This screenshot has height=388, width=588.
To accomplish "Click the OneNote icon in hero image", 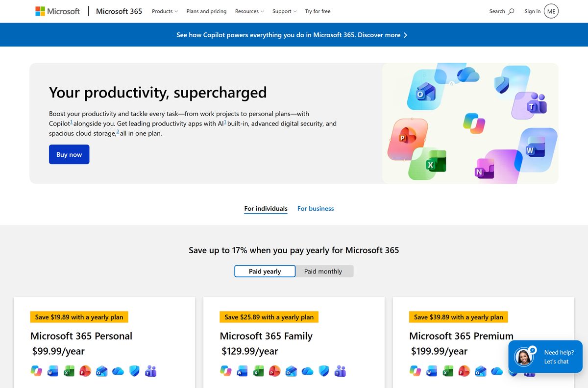I will point(485,169).
